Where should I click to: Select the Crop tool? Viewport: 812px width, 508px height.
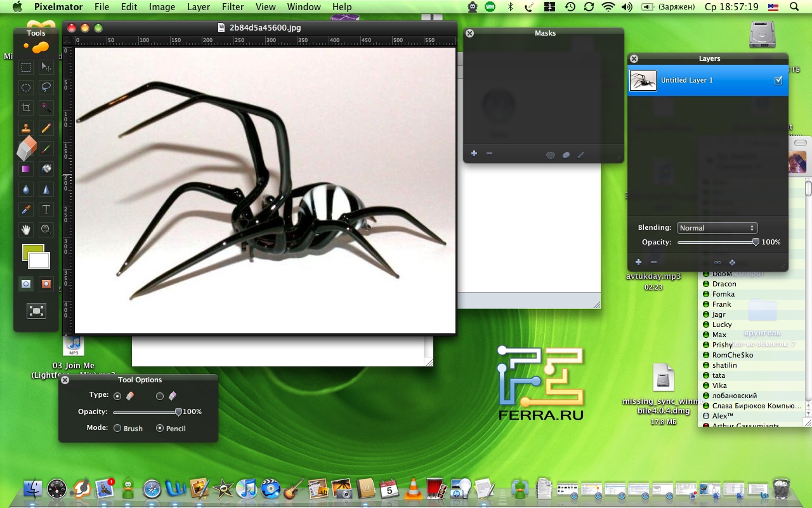(x=26, y=107)
